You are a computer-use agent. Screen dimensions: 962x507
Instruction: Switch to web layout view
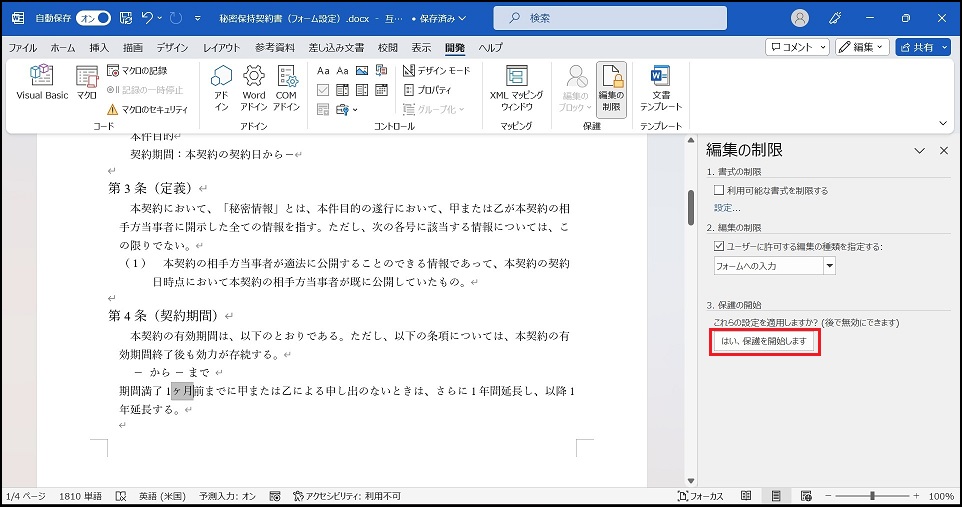click(806, 496)
